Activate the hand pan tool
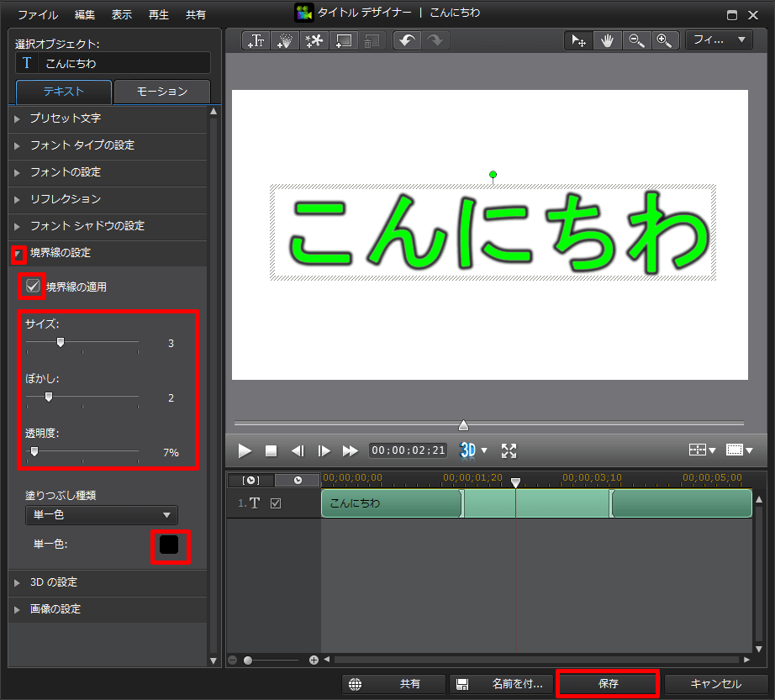 coord(607,39)
